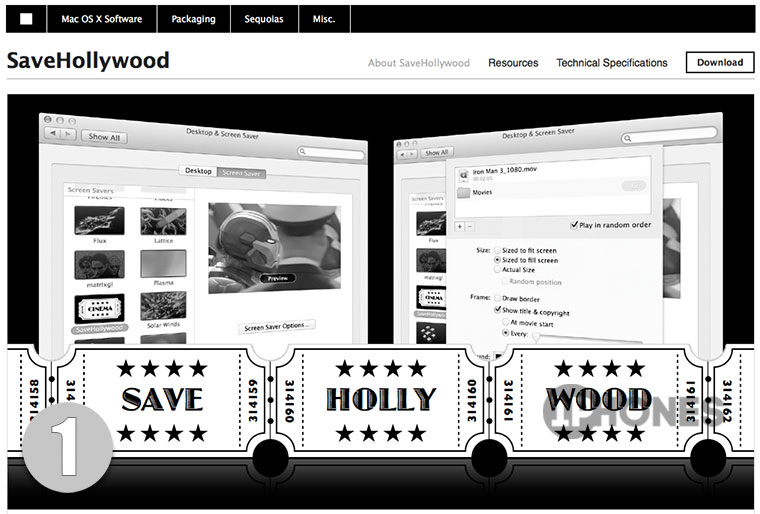
Task: Switch to the Screen Saver tab
Action: [241, 173]
